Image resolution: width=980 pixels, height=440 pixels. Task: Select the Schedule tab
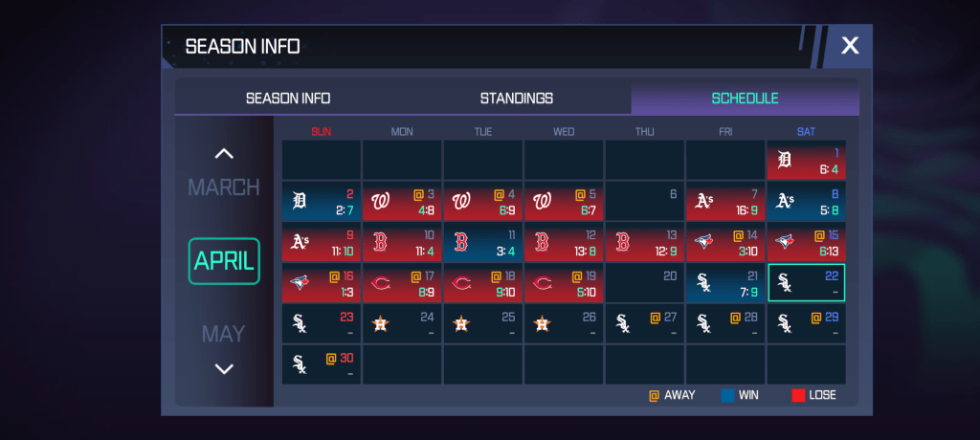click(x=745, y=99)
